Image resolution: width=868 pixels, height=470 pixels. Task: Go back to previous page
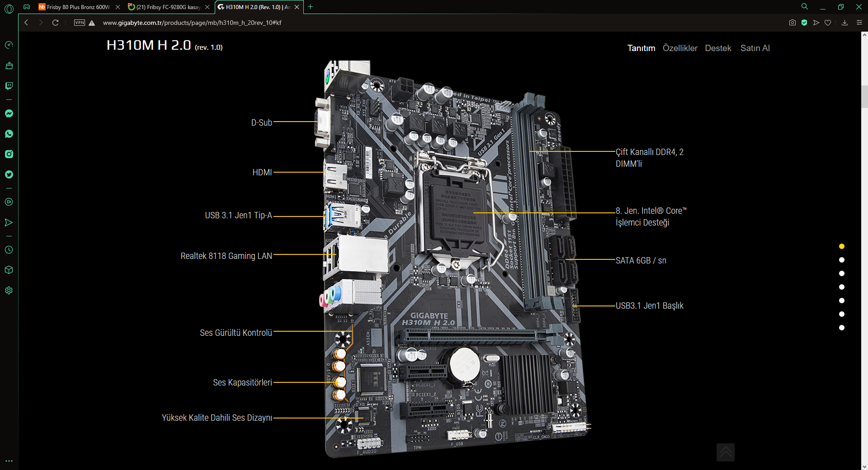pyautogui.click(x=26, y=23)
